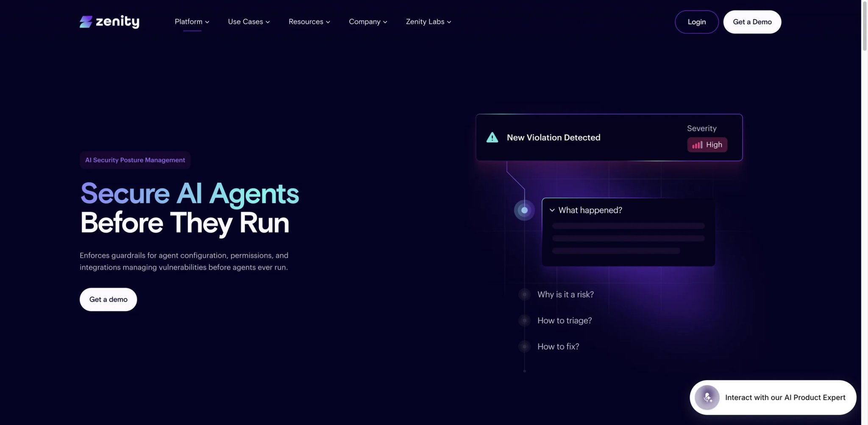Click the Enforces guardrails description paragraph
This screenshot has height=425, width=868.
tap(184, 261)
